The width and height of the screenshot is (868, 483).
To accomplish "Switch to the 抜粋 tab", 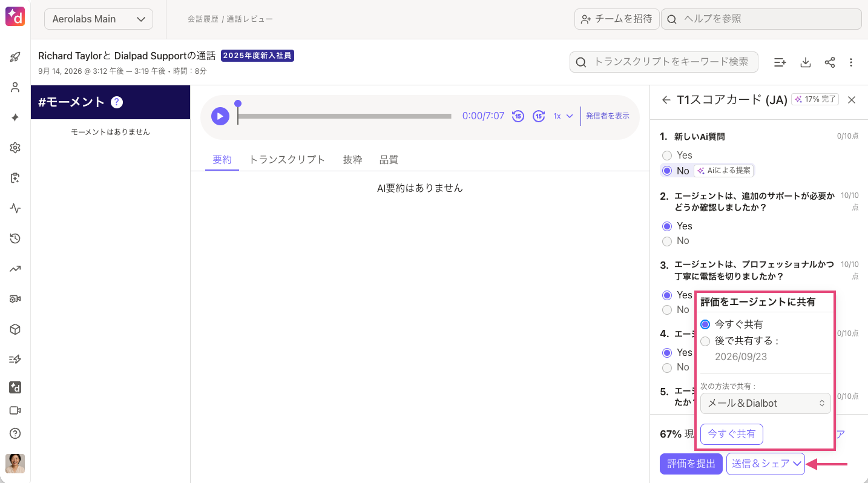I will [352, 160].
